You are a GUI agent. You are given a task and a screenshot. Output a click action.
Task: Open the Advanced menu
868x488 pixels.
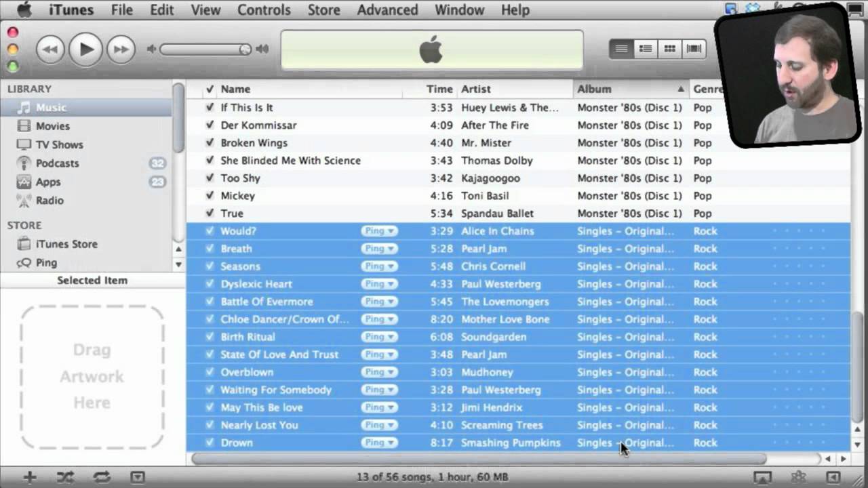(387, 10)
